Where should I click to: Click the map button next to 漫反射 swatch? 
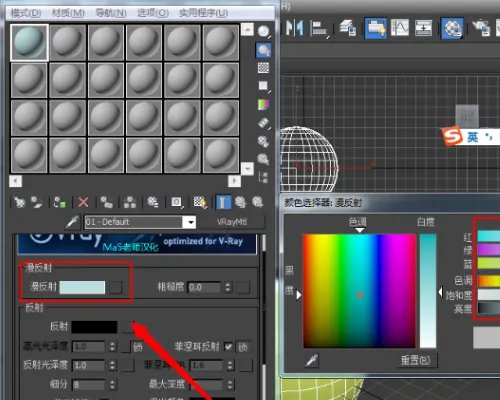coord(116,287)
